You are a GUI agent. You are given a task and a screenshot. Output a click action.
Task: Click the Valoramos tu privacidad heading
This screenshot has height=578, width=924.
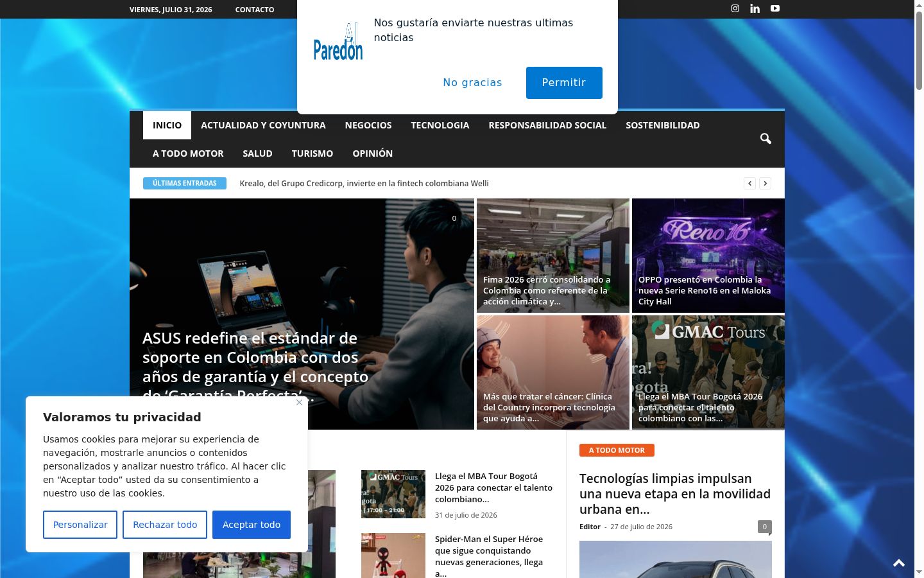click(x=122, y=417)
